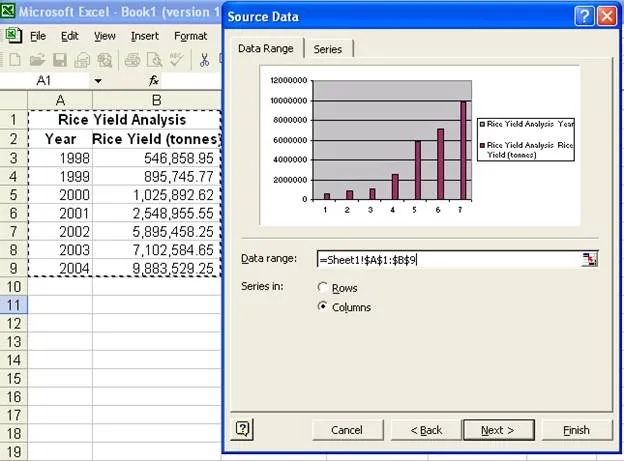Click the Print toolbar icon

pos(133,60)
